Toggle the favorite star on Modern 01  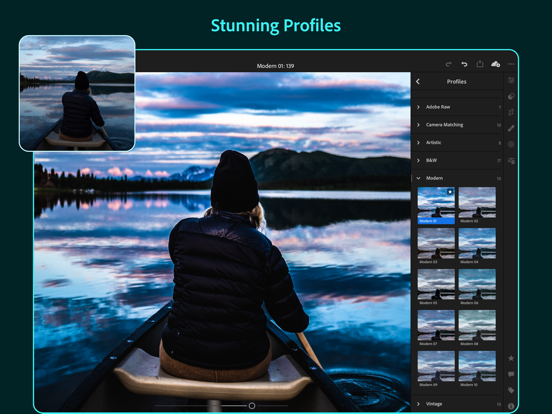[x=450, y=192]
